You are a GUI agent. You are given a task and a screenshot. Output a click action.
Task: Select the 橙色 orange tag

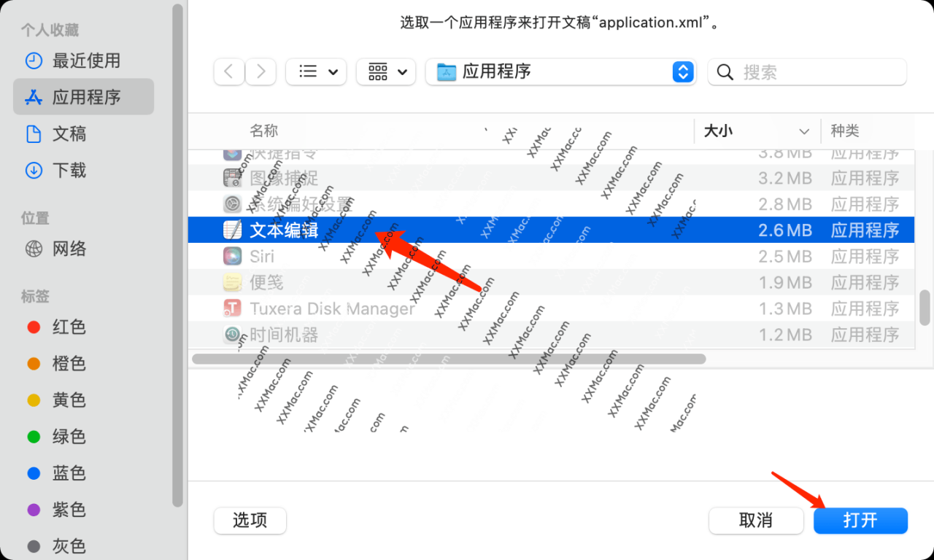coord(56,363)
